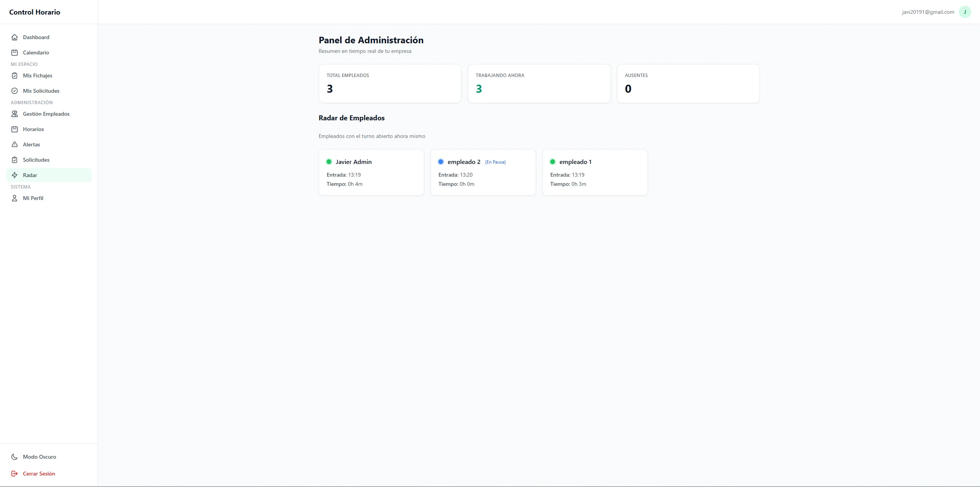Click the Trabajando Ahora stat card
This screenshot has width=980, height=487.
[539, 84]
